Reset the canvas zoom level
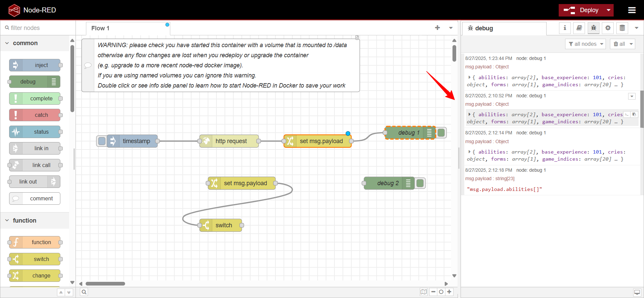Image resolution: width=644 pixels, height=298 pixels. pyautogui.click(x=441, y=292)
